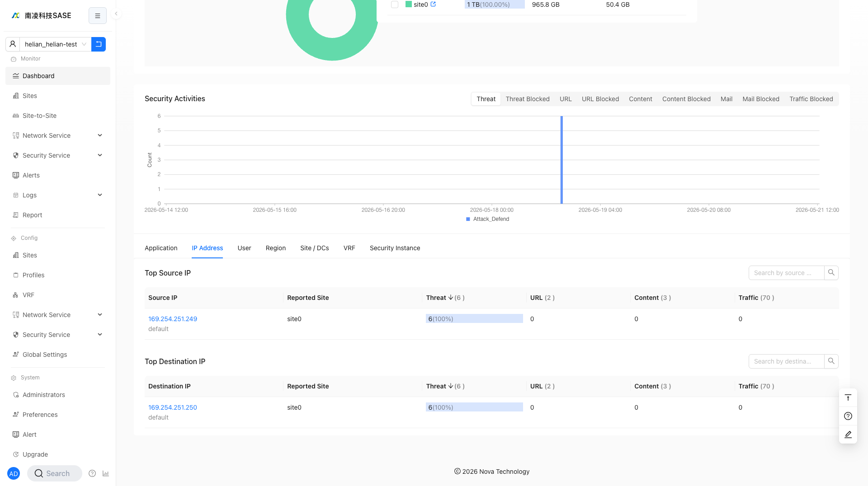
Task: Select the Threat tab
Action: [486, 99]
